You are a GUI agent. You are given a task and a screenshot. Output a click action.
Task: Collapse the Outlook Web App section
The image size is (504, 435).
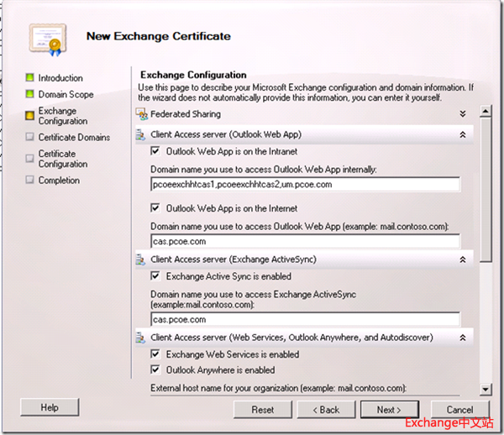point(462,134)
